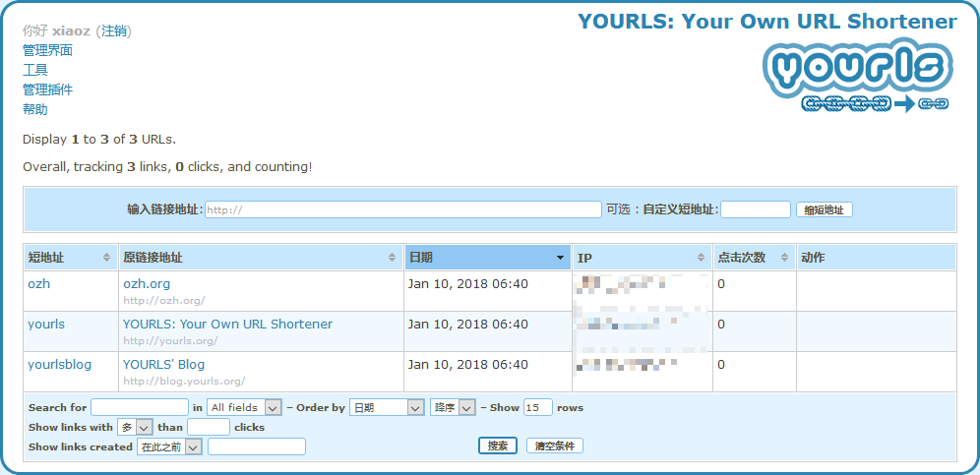Open the YOURLS: Your Own URL Shortener row link
The width and height of the screenshot is (980, 475).
coord(227,325)
